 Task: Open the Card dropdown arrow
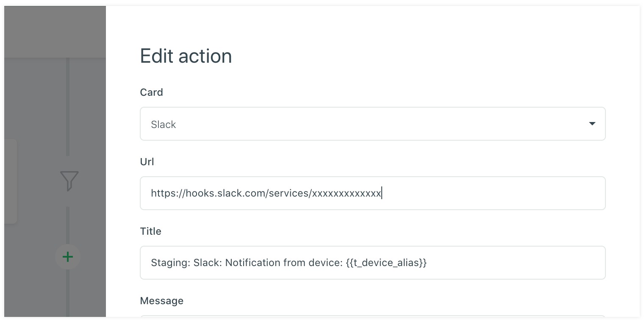pyautogui.click(x=592, y=124)
